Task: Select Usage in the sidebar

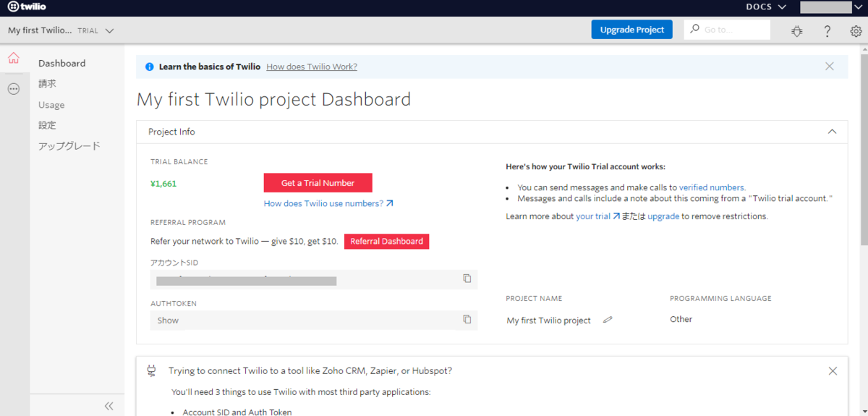Action: (x=51, y=105)
